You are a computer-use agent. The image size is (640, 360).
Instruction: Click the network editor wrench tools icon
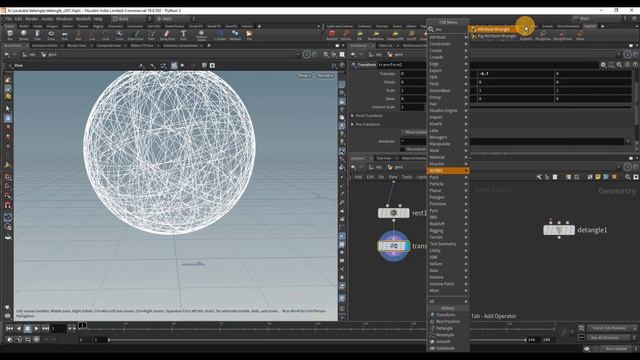click(539, 177)
